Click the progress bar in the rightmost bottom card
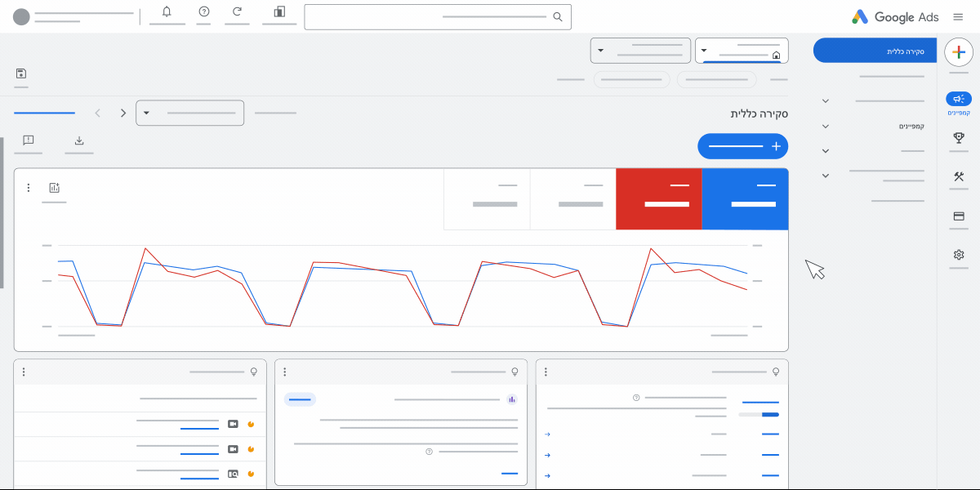 (759, 415)
